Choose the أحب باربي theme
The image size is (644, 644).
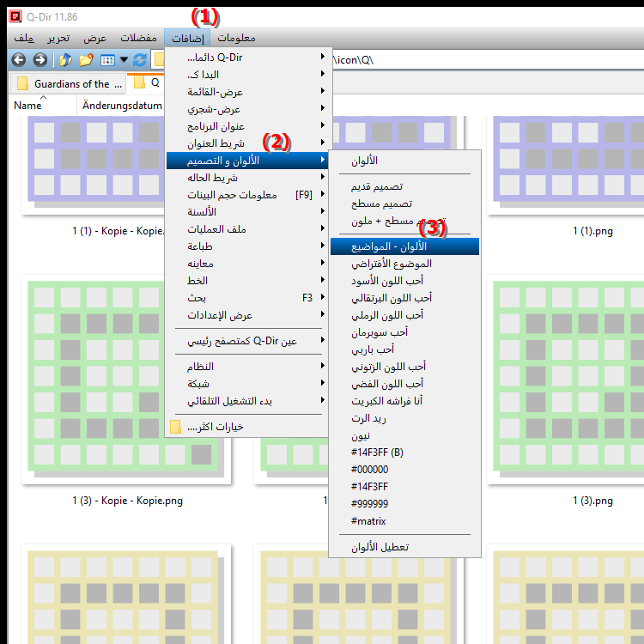coord(404,349)
